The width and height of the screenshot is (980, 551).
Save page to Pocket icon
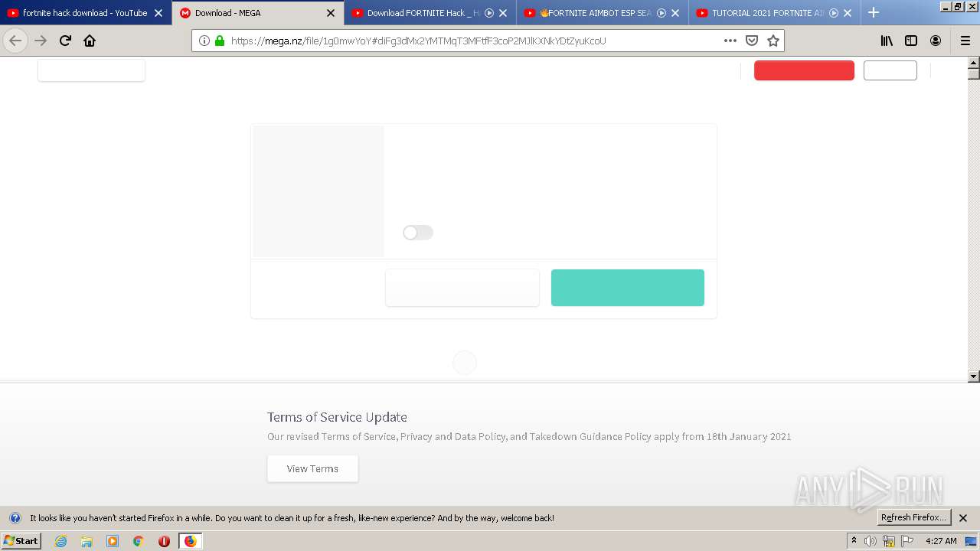[752, 41]
